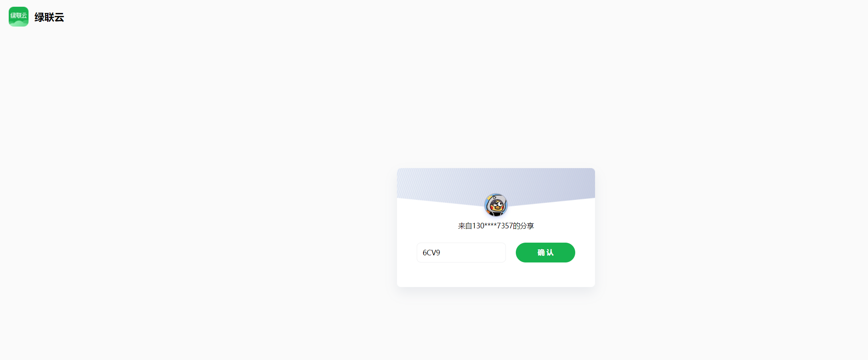Click the circular avatar above the share caption
The height and width of the screenshot is (360, 868).
point(496,205)
